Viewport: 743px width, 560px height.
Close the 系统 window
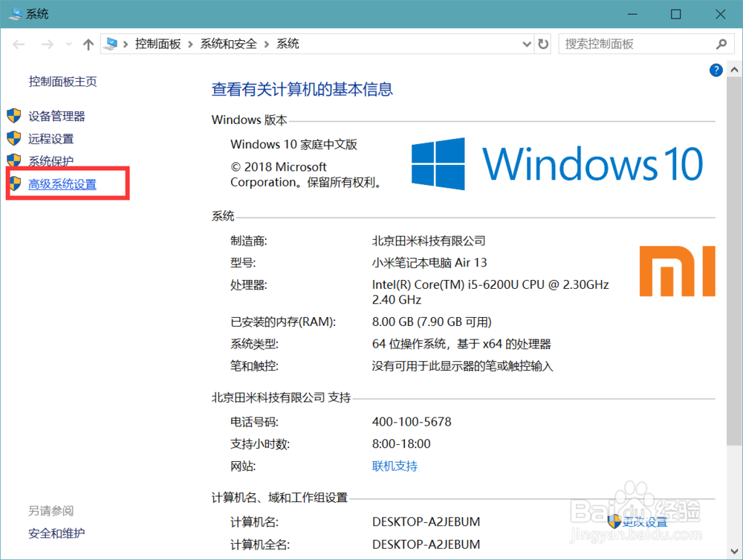[x=720, y=14]
